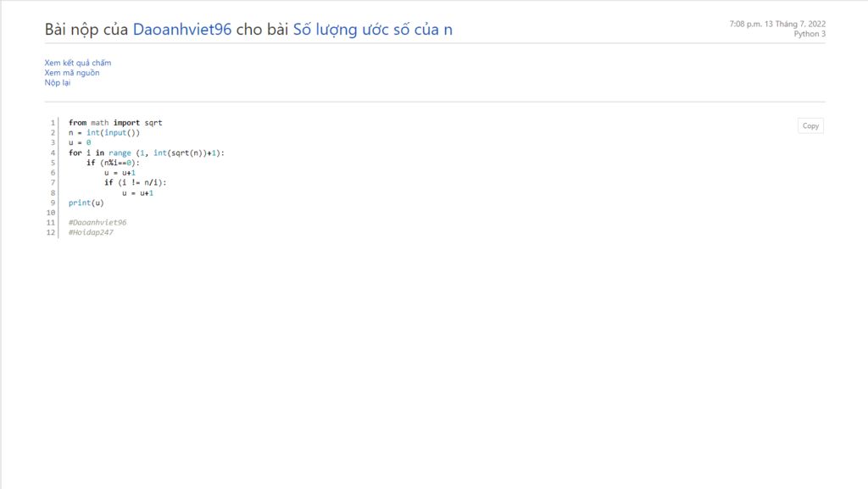
Task: Click the 'if (i != n/i):' code line
Action: (x=135, y=182)
